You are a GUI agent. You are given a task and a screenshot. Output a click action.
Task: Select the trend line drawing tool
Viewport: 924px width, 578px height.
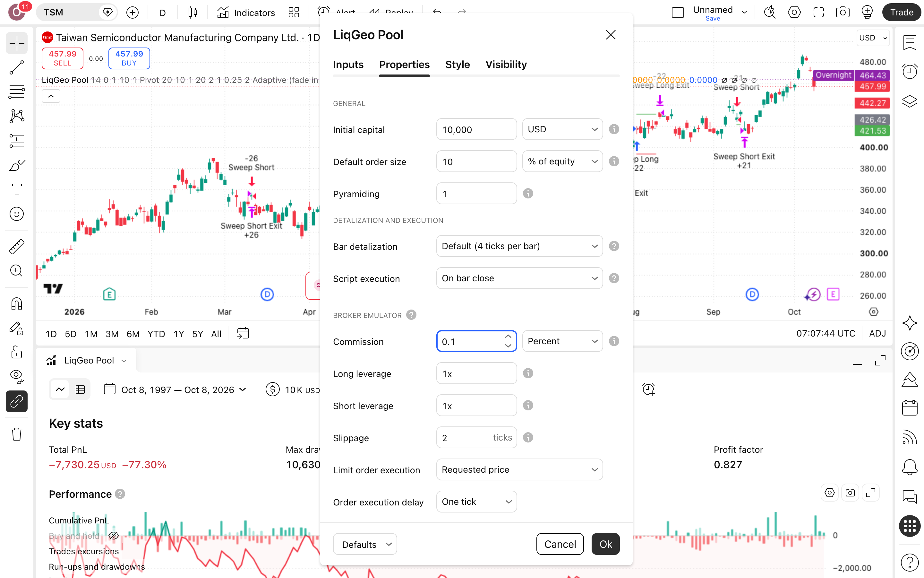pyautogui.click(x=17, y=67)
